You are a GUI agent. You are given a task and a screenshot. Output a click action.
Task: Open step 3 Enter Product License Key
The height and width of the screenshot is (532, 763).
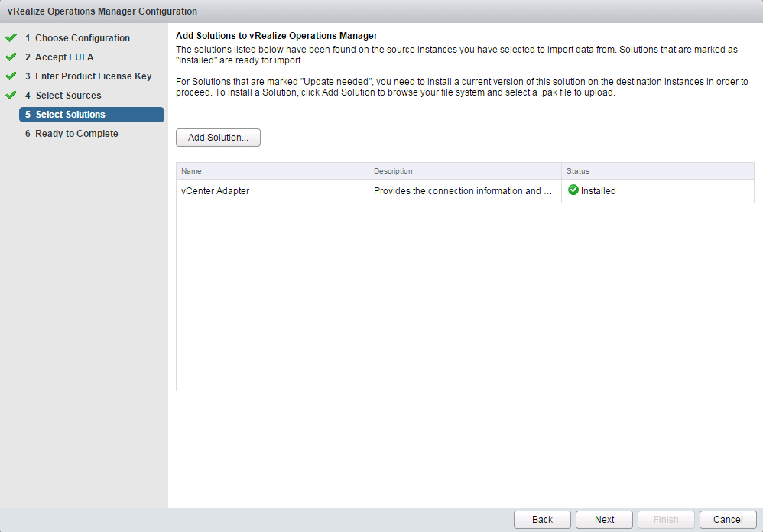[x=88, y=76]
